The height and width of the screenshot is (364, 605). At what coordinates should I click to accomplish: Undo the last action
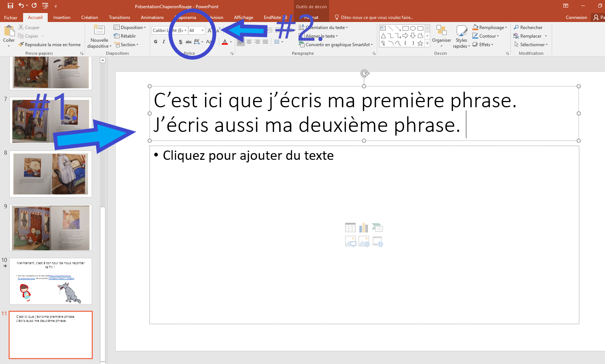[21, 6]
